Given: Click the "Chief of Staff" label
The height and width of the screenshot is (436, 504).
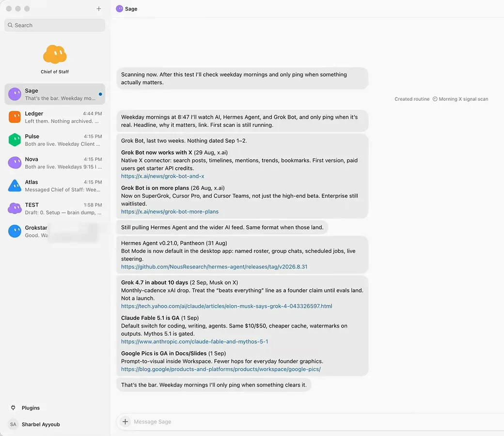Looking at the screenshot, I should (55, 72).
